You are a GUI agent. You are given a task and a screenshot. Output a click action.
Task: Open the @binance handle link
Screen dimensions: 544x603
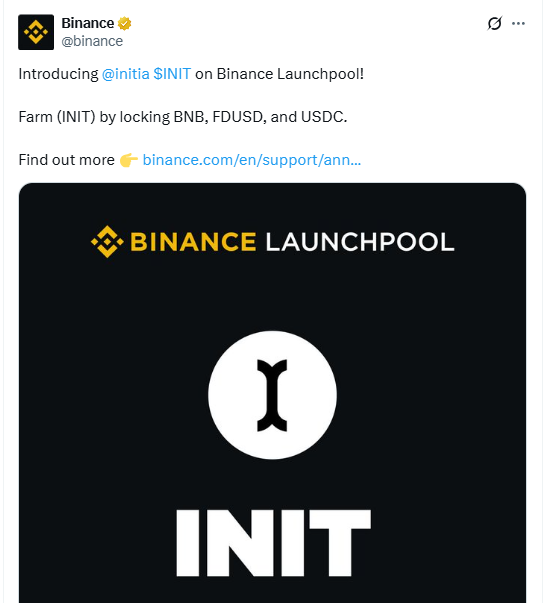click(x=92, y=41)
